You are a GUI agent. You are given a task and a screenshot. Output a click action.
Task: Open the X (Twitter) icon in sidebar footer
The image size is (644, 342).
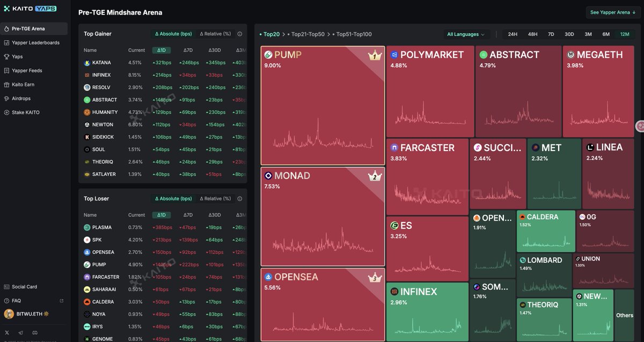click(7, 333)
